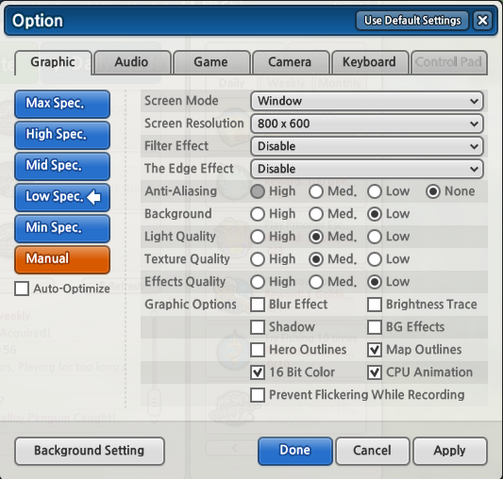503x479 pixels.
Task: Switch to the Game tab
Action: tap(211, 62)
